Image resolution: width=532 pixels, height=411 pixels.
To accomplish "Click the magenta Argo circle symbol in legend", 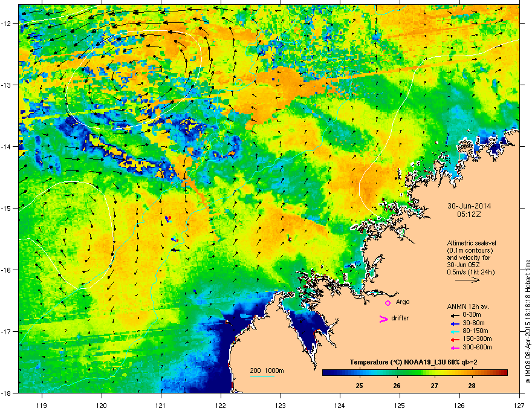I will click(x=388, y=303).
